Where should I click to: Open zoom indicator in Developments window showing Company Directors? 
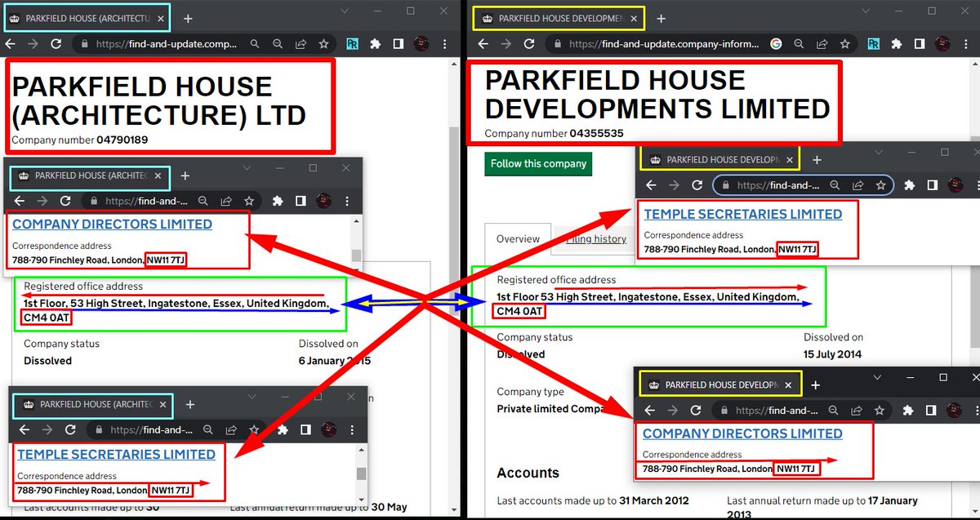click(834, 411)
